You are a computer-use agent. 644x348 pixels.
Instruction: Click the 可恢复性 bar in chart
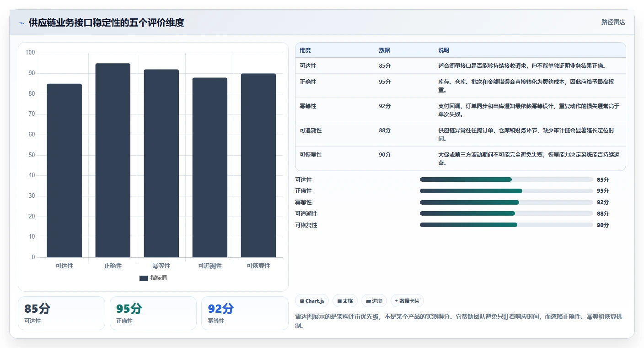click(258, 165)
